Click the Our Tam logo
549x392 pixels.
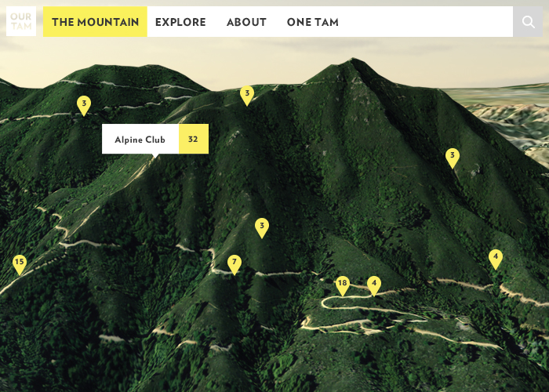pos(21,22)
